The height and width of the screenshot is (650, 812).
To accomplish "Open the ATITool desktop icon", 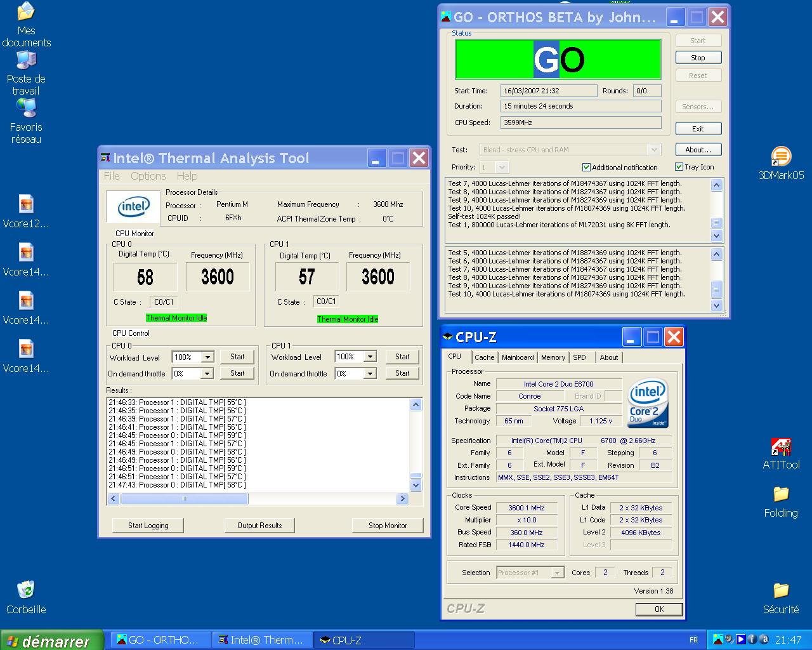I will coord(781,448).
